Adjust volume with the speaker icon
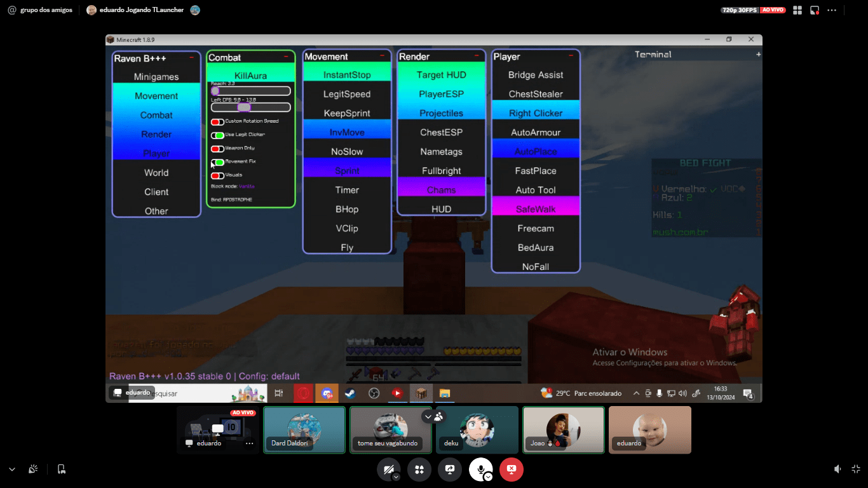 pyautogui.click(x=838, y=470)
